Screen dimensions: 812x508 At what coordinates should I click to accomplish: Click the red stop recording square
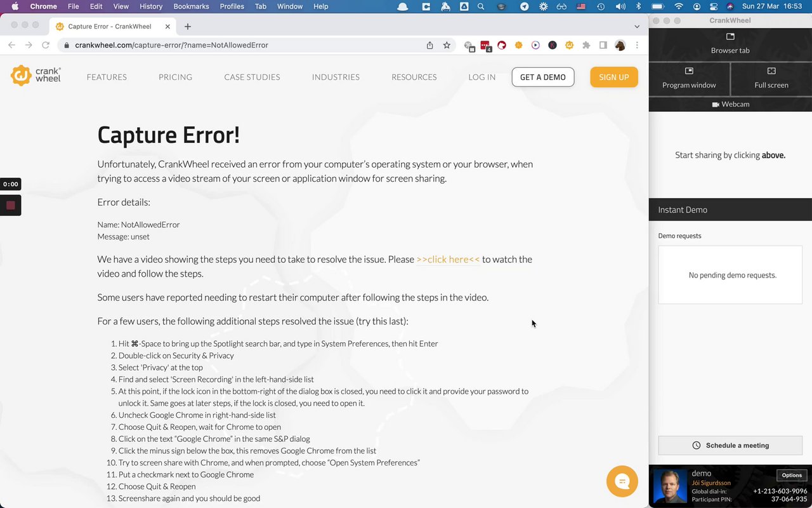click(11, 205)
